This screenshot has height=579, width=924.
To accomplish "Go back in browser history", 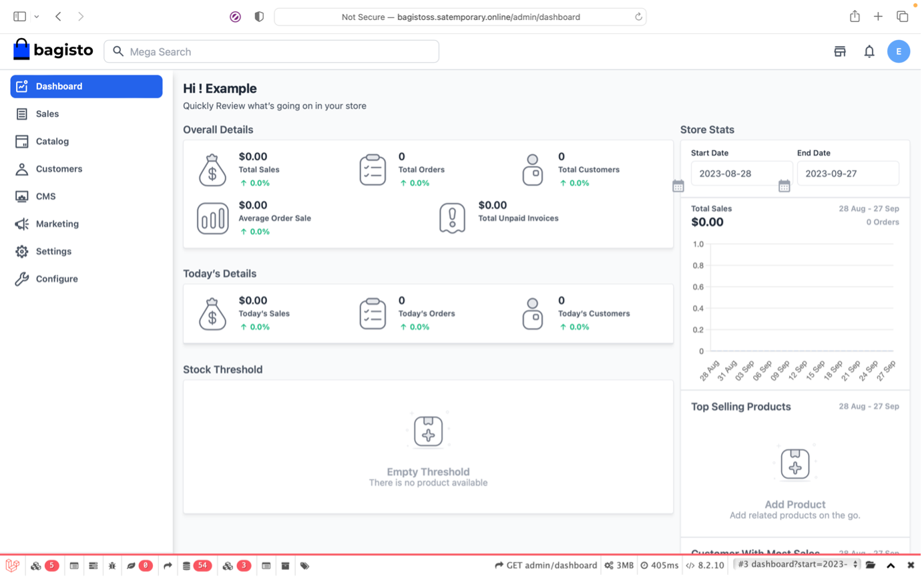I will tap(58, 17).
